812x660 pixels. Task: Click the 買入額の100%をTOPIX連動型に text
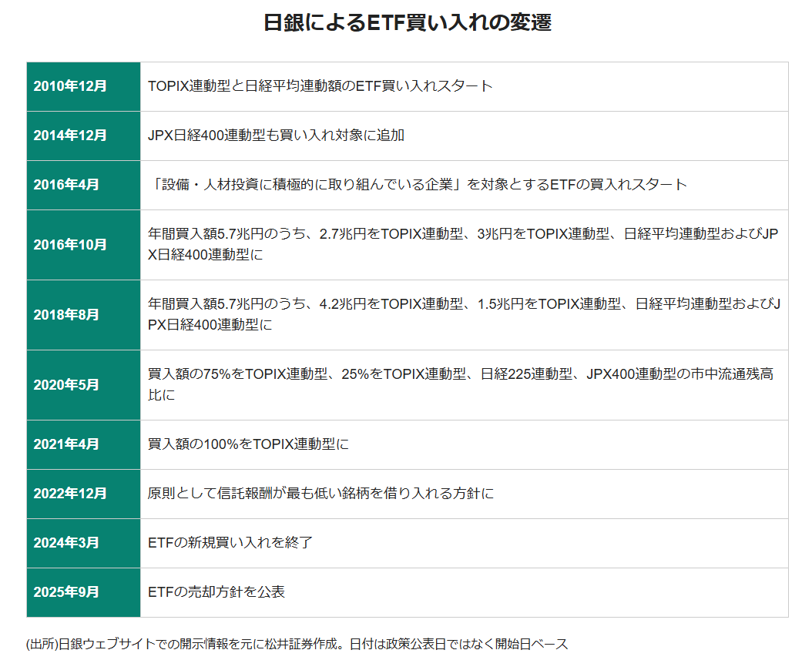click(248, 444)
